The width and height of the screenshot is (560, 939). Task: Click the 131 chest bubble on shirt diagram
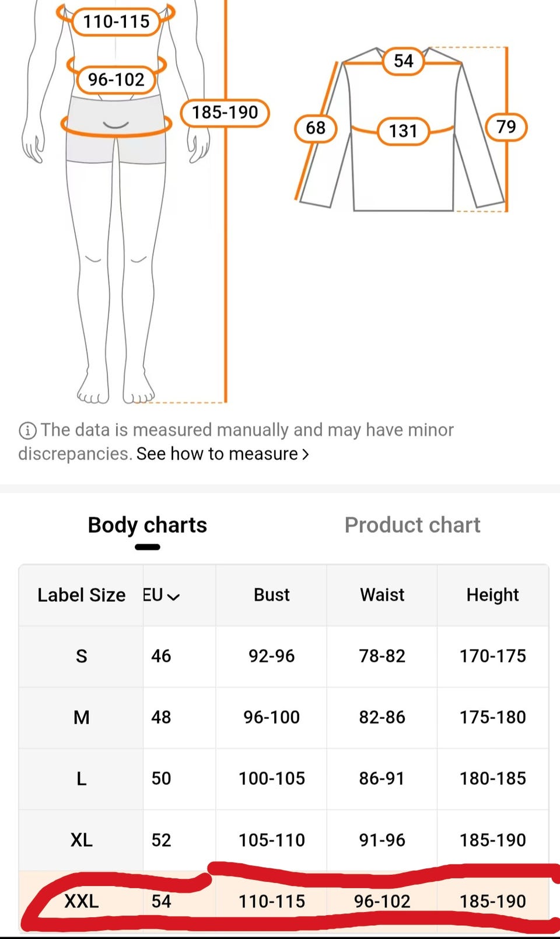tap(403, 131)
